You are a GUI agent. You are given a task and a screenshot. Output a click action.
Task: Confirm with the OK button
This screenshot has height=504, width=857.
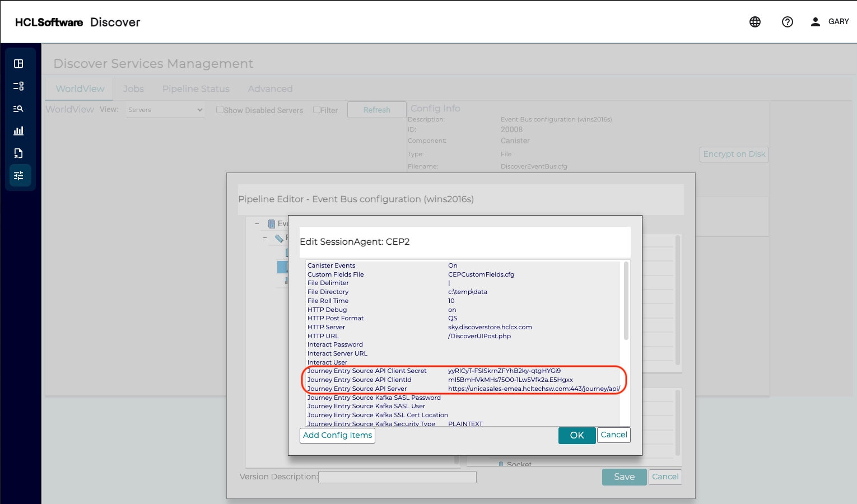(x=577, y=435)
